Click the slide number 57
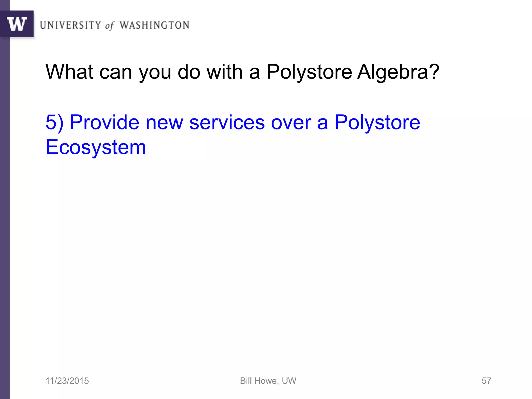Screen dimensions: 532x399 coord(486,381)
